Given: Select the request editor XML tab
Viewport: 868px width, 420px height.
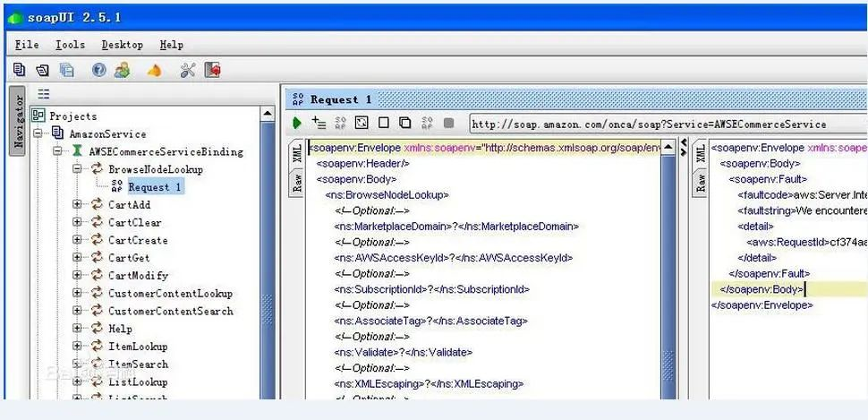Looking at the screenshot, I should pos(298,152).
